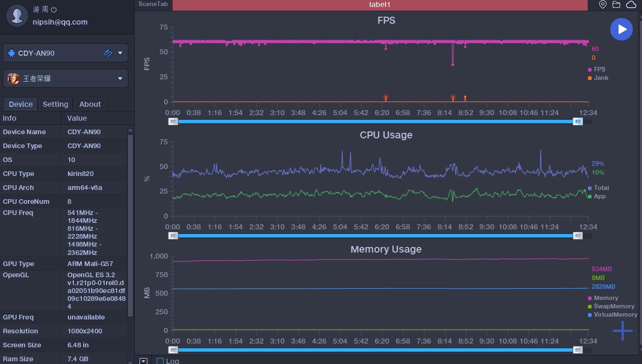Open the About tab
The image size is (642, 364).
(x=90, y=104)
